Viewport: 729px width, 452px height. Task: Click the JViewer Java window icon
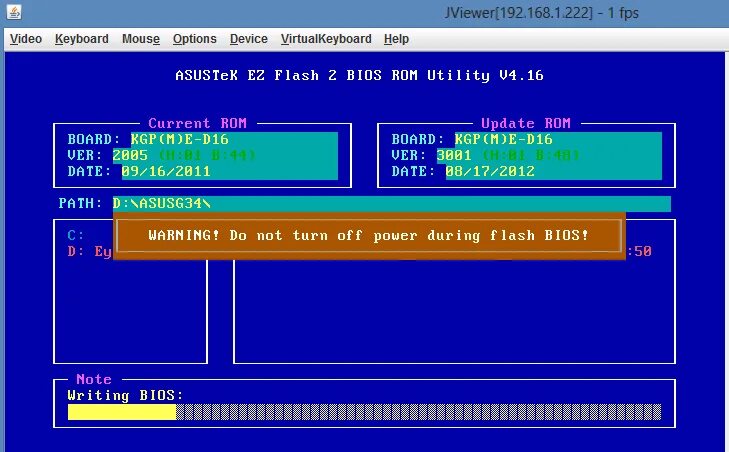click(x=14, y=12)
